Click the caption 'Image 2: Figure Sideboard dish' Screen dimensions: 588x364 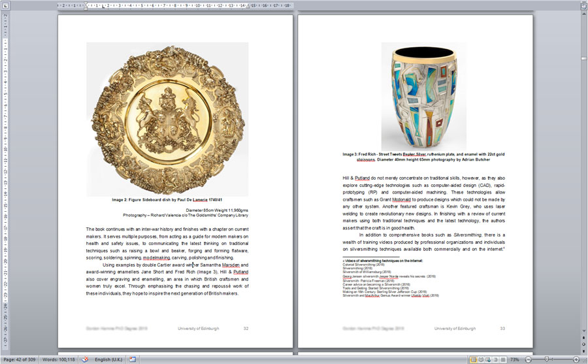coord(167,200)
